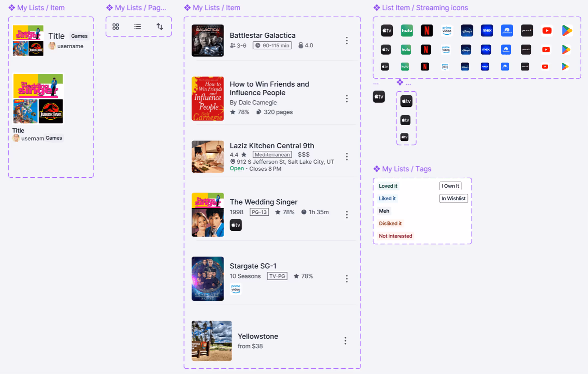Click the "I Own It" tag button
The width and height of the screenshot is (588, 374).
tap(450, 186)
